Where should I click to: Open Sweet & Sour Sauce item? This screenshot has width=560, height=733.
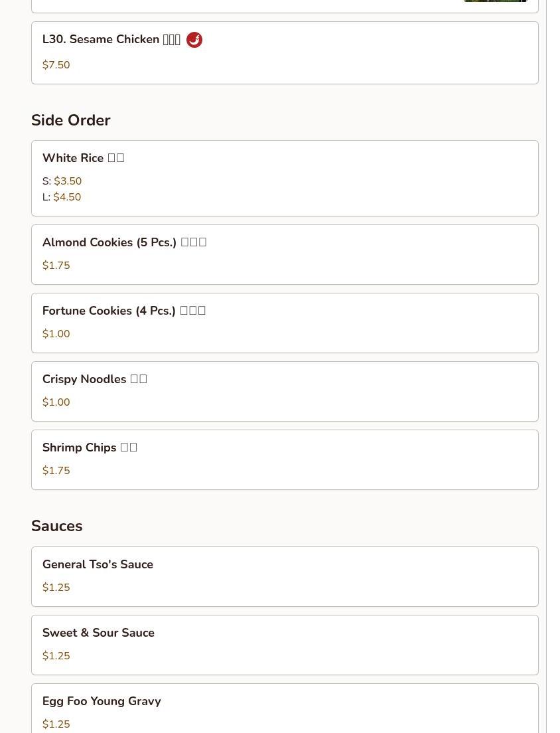pyautogui.click(x=98, y=633)
